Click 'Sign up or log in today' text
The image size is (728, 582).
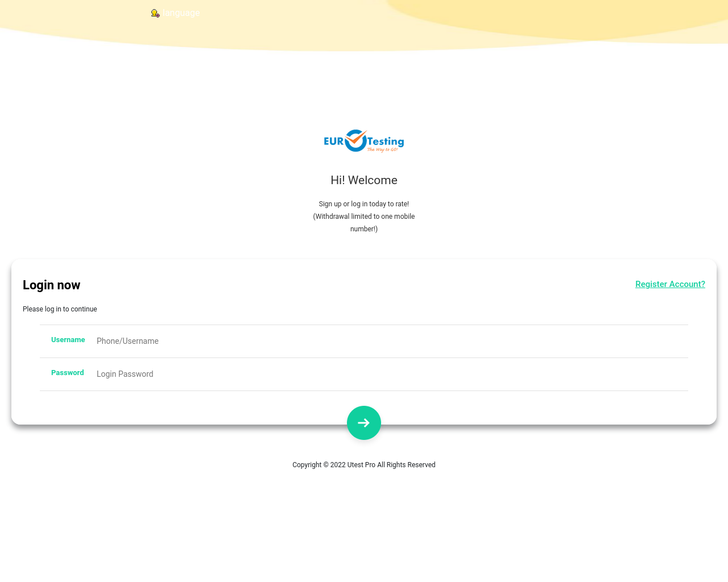(364, 204)
